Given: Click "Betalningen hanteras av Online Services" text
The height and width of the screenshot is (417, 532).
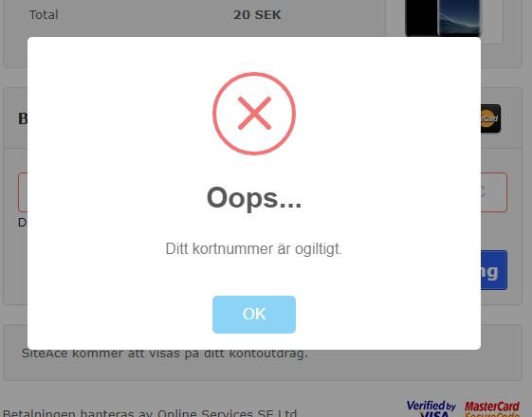Looking at the screenshot, I should 150,413.
